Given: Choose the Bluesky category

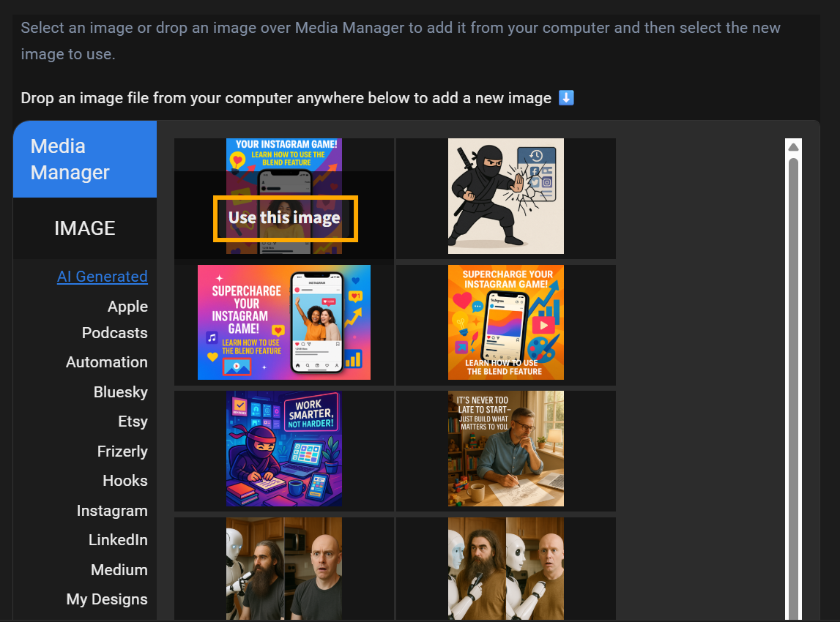Looking at the screenshot, I should [x=121, y=391].
